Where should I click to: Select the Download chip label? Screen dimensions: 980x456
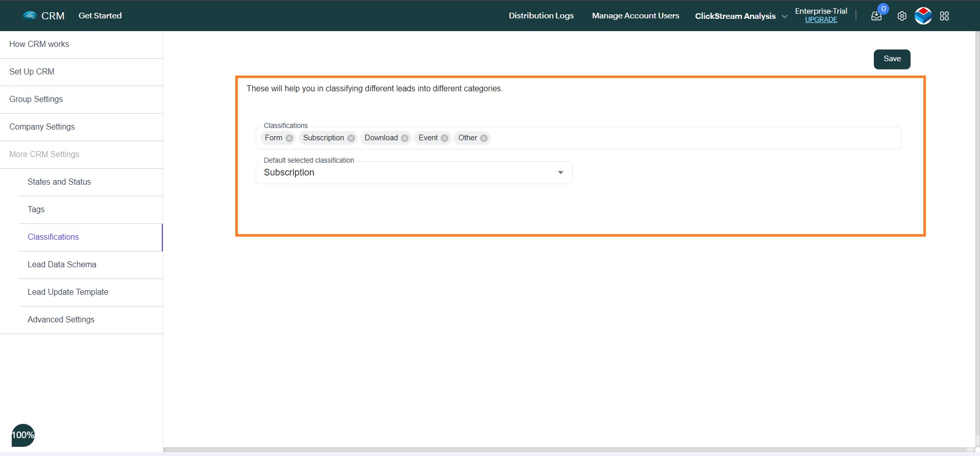[x=381, y=138]
